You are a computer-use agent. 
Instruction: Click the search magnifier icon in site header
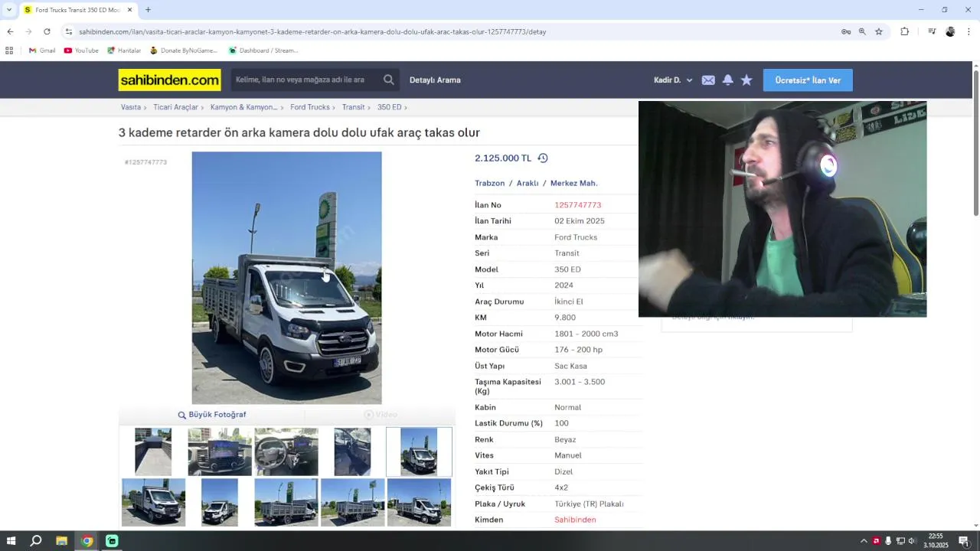(389, 80)
